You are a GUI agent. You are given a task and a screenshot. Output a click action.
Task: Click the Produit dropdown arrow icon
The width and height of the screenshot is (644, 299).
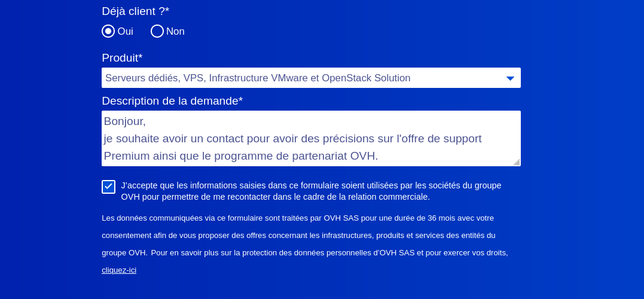click(510, 78)
